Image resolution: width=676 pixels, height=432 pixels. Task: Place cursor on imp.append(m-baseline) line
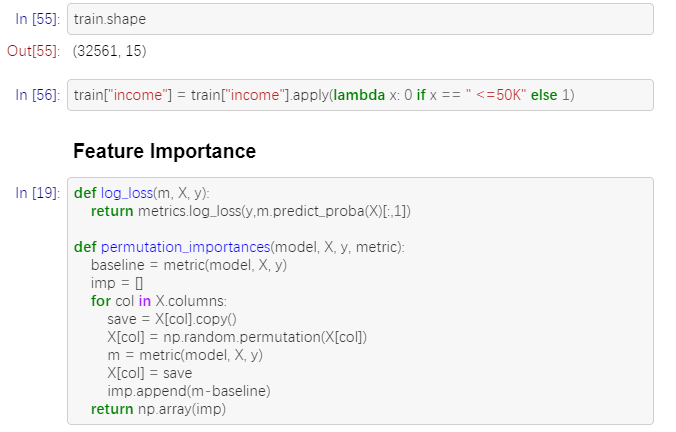tap(189, 391)
